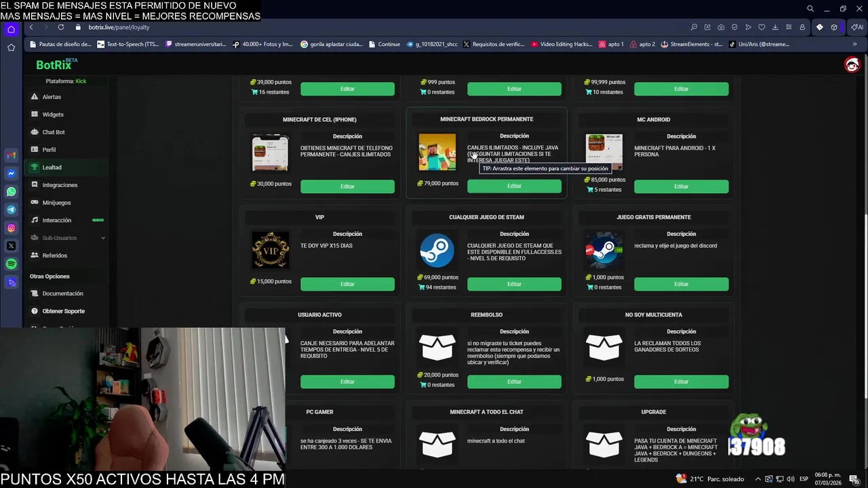Edit the Minecraft de Cel (iPhone) reward
Image resolution: width=868 pixels, height=488 pixels.
347,186
